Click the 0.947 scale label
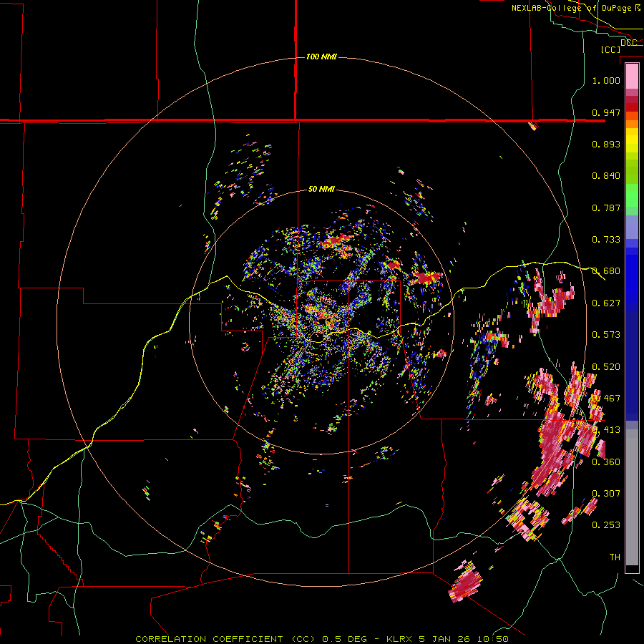Viewport: 644px width, 644px height. point(606,112)
